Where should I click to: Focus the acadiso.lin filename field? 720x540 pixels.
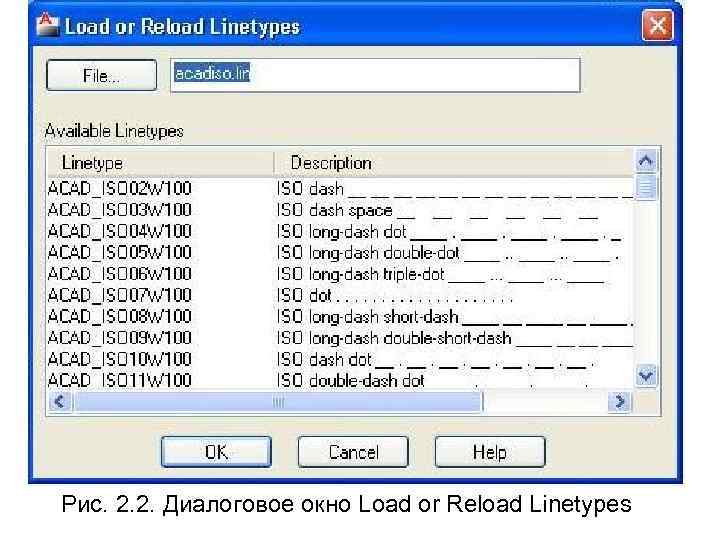tap(375, 75)
